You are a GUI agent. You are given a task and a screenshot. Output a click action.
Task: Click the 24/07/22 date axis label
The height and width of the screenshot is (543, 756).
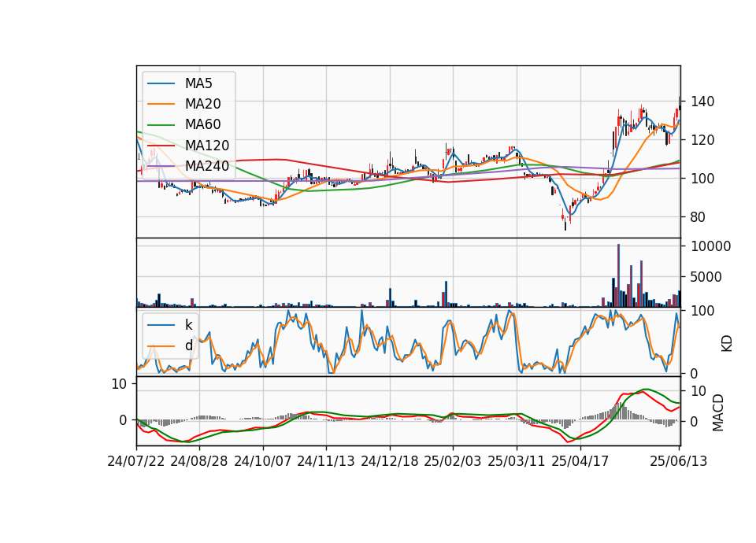136,461
